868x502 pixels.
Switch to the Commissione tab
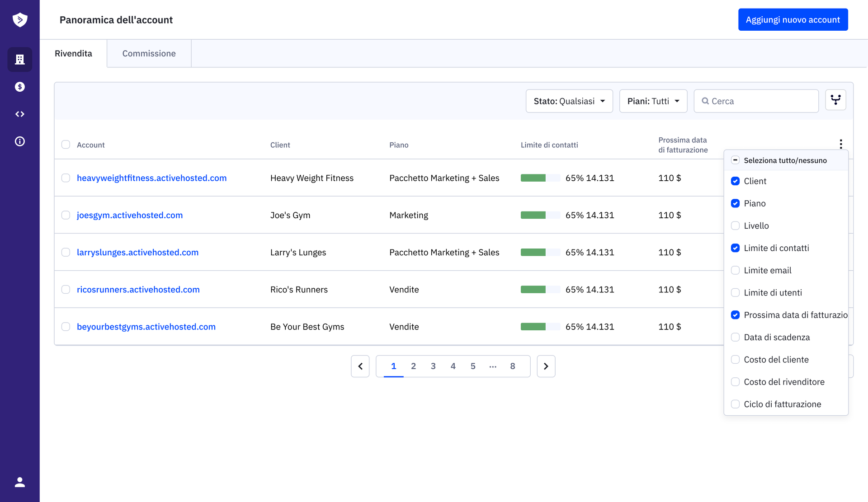click(x=149, y=53)
